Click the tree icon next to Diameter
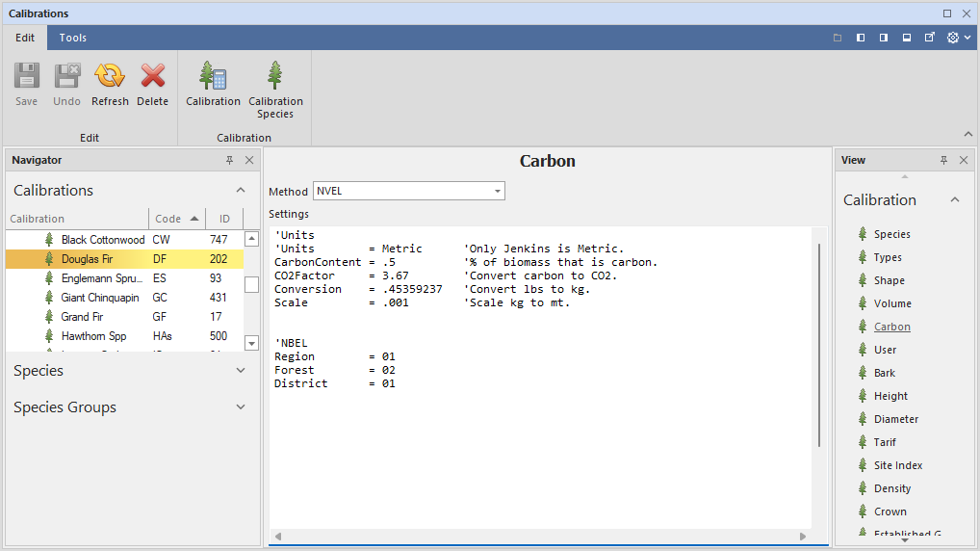This screenshot has height=551, width=980. click(x=863, y=419)
